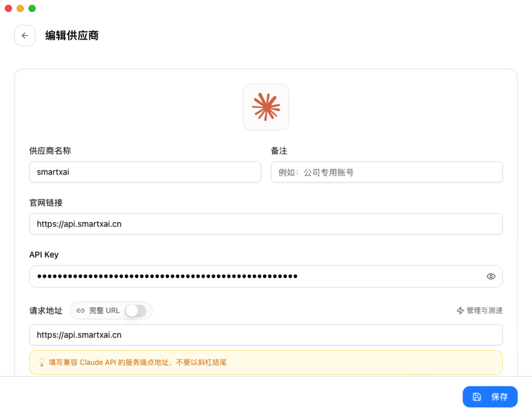Click the API Key label

pos(44,255)
